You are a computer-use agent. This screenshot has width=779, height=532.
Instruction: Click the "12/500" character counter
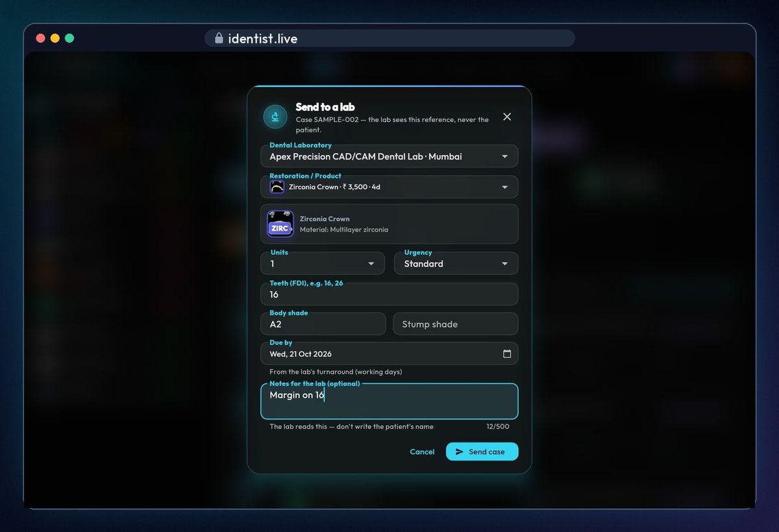point(498,427)
